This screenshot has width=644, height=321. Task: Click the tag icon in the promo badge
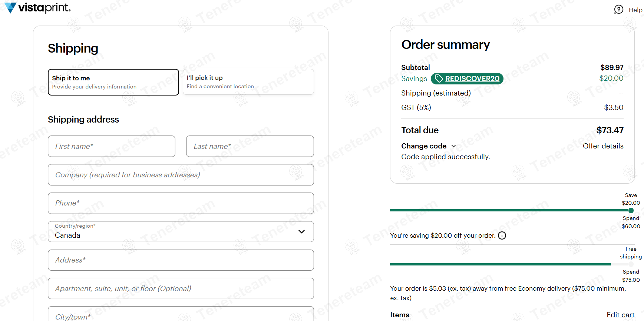coord(439,78)
